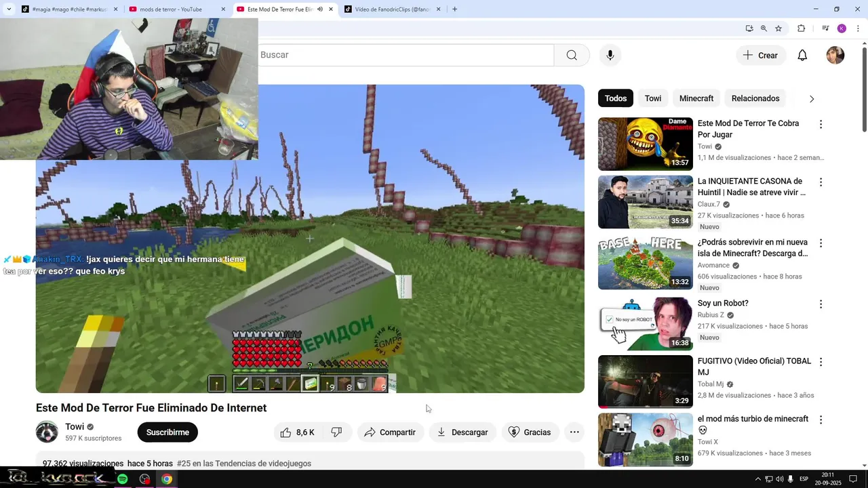
Task: Open the ESP language switcher
Action: coord(804,479)
